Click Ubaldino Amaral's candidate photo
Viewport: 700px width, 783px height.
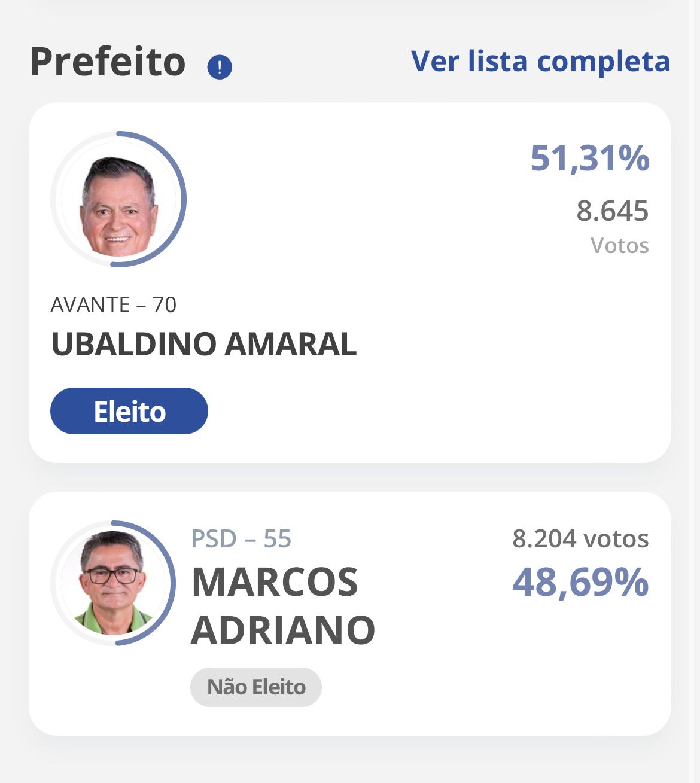click(x=118, y=206)
